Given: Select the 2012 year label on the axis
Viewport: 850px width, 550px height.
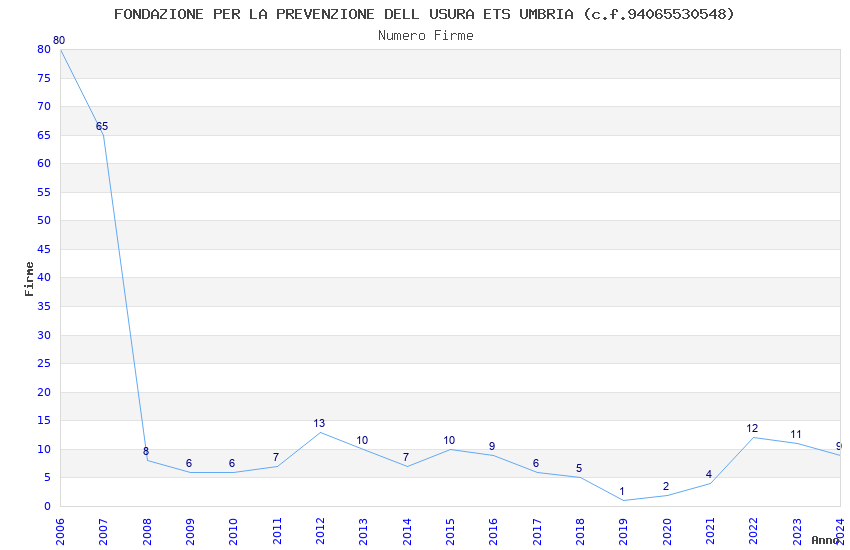Looking at the screenshot, I should [320, 532].
